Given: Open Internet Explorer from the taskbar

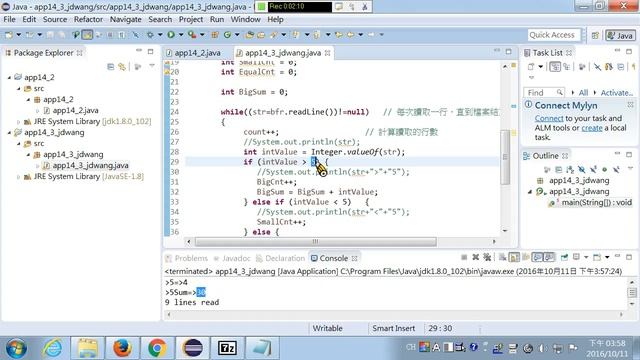Looking at the screenshot, I should click(53, 348).
